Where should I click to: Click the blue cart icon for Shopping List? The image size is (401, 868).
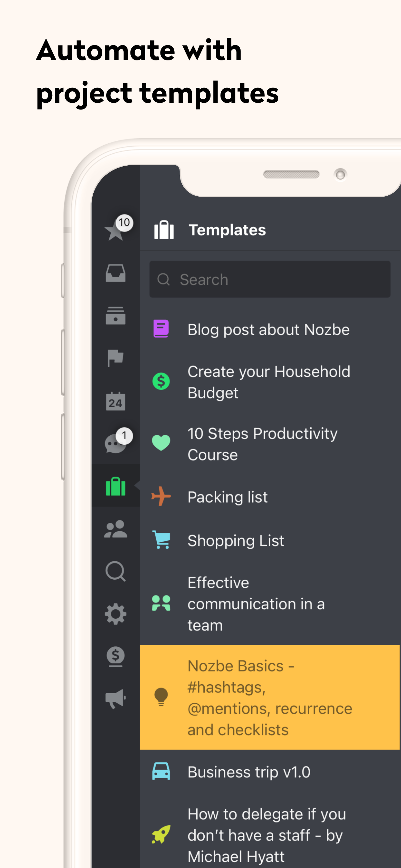pos(161,540)
